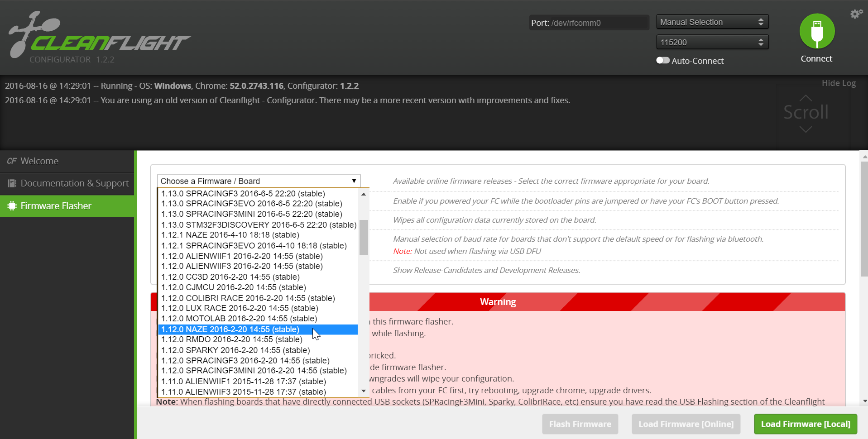Click the Documentation & Support book icon
Viewport: 868px width, 439px height.
[x=12, y=183]
